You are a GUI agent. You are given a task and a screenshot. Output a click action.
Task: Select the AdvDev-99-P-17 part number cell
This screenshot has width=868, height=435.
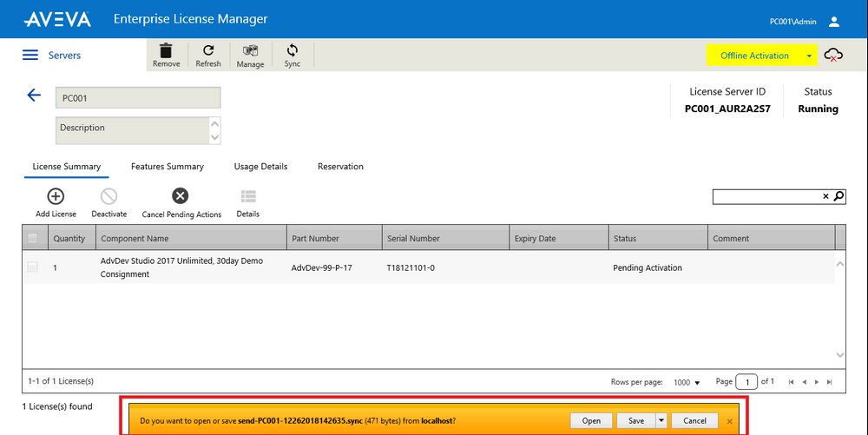click(x=322, y=268)
